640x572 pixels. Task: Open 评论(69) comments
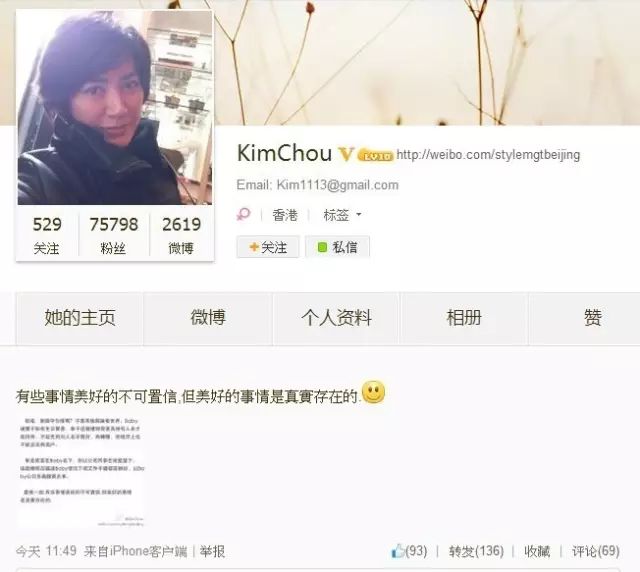[x=596, y=551]
